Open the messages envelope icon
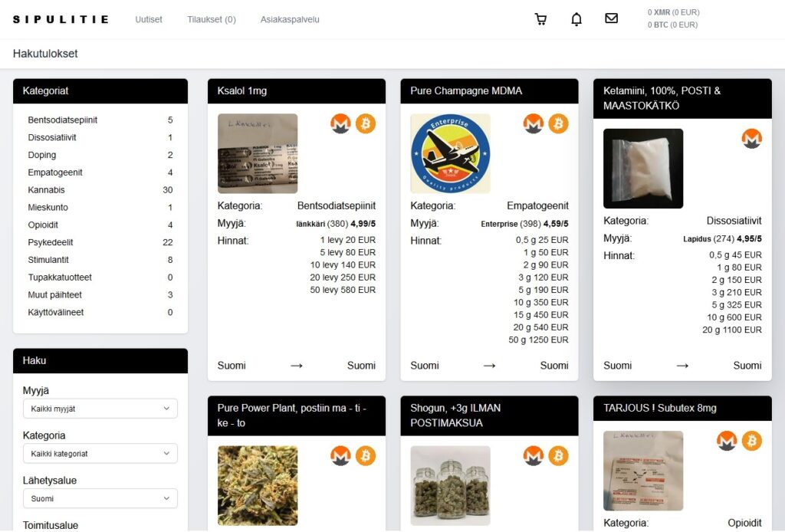This screenshot has width=785, height=532. point(611,18)
